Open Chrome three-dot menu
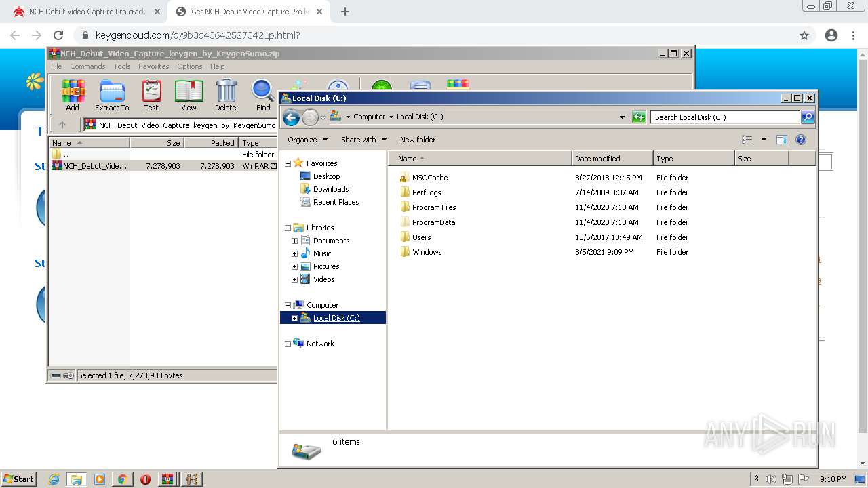This screenshot has width=868, height=488. click(x=853, y=35)
